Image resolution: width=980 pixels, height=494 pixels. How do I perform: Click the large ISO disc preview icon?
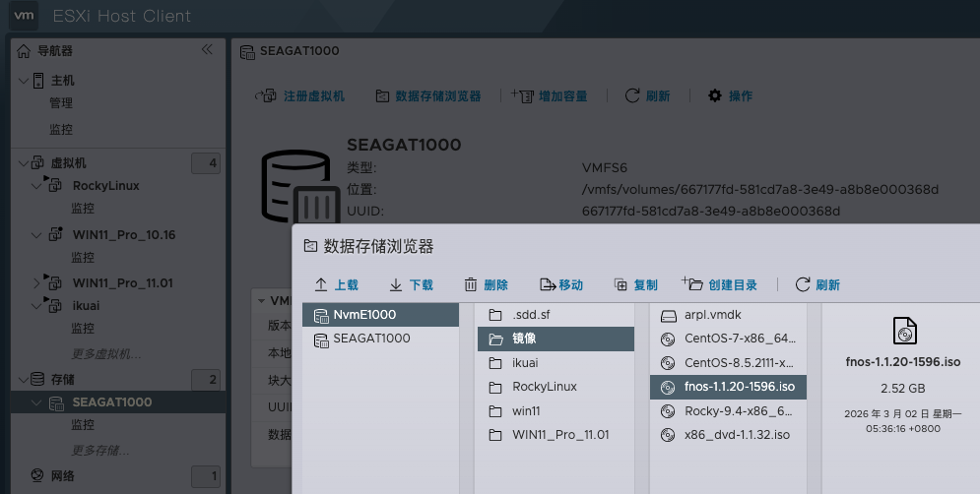(904, 331)
